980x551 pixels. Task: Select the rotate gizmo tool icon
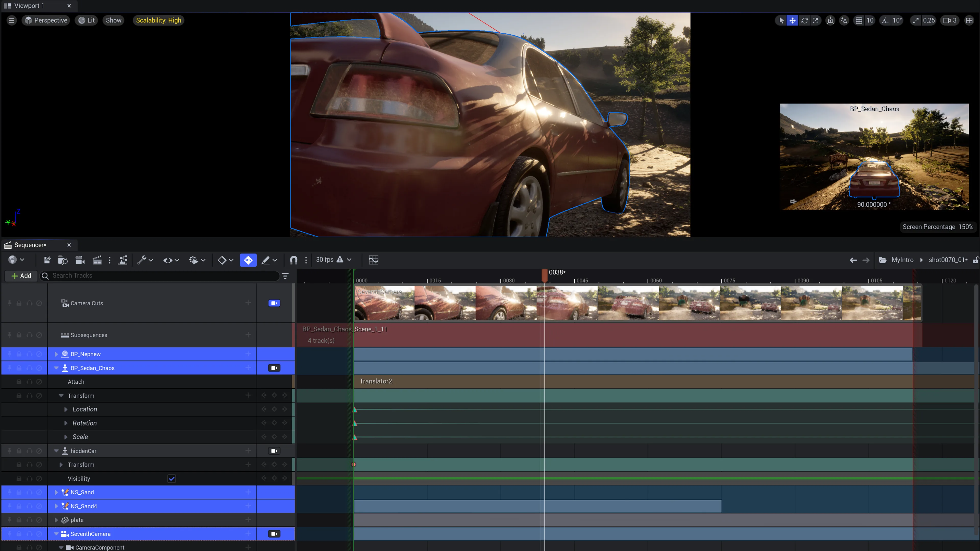[x=804, y=20]
